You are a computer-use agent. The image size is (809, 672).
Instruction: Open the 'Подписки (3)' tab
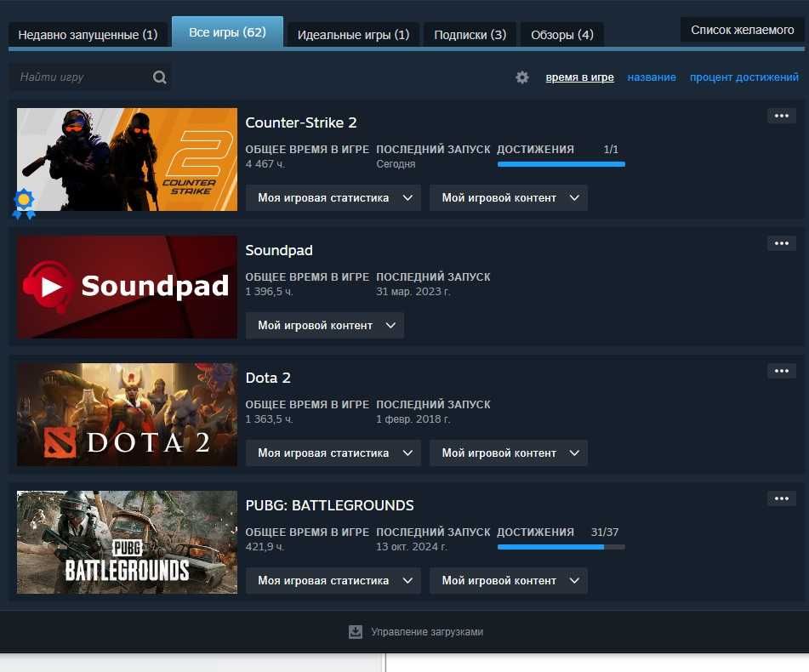(470, 35)
